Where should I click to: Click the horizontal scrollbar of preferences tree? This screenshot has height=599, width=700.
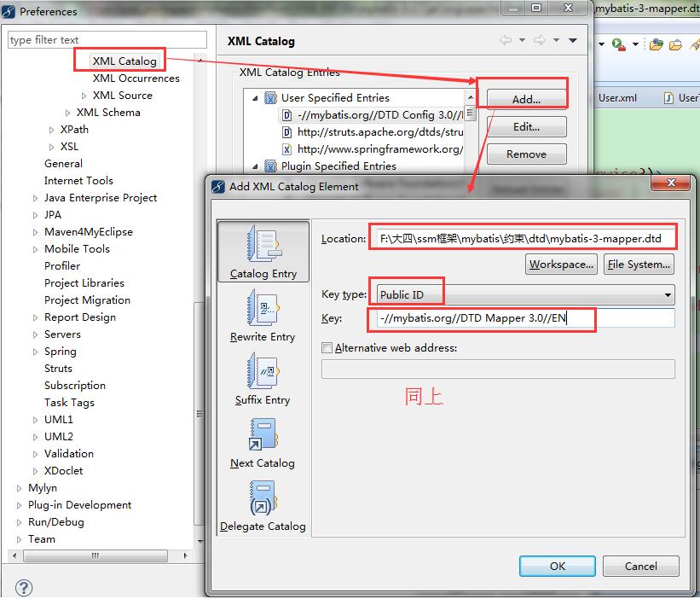[95, 555]
